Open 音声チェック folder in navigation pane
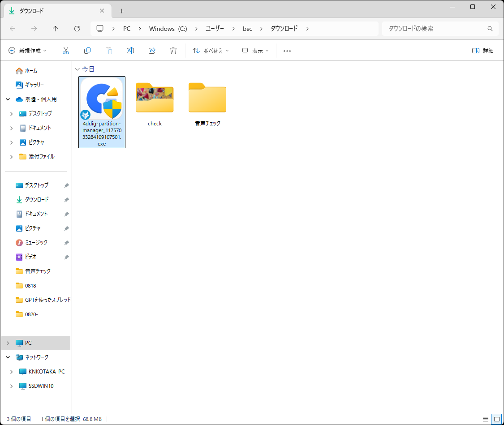Viewport: 504px width, 425px height. (33, 271)
